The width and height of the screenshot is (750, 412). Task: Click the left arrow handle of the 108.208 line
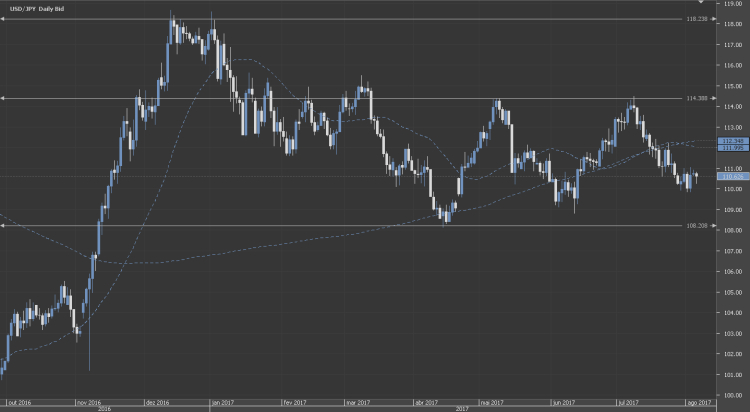pyautogui.click(x=2, y=226)
